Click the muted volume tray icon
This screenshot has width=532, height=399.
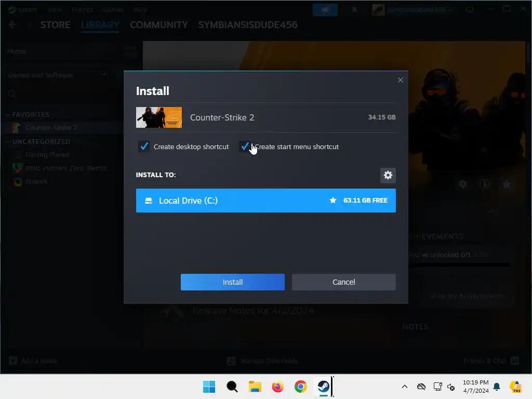pyautogui.click(x=451, y=387)
